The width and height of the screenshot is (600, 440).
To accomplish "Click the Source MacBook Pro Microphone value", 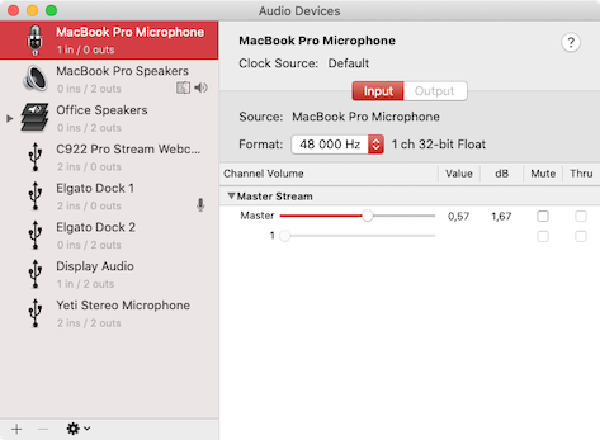I will pyautogui.click(x=366, y=117).
